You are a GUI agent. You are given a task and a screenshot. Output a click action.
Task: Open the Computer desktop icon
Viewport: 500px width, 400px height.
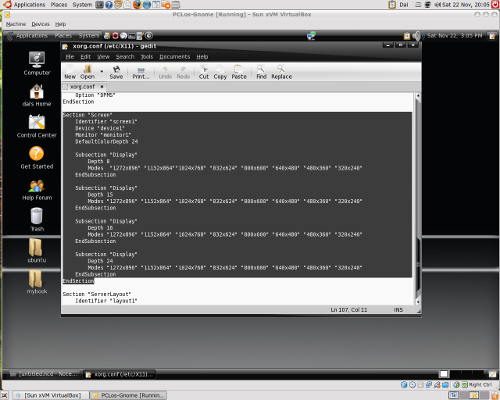tap(37, 64)
